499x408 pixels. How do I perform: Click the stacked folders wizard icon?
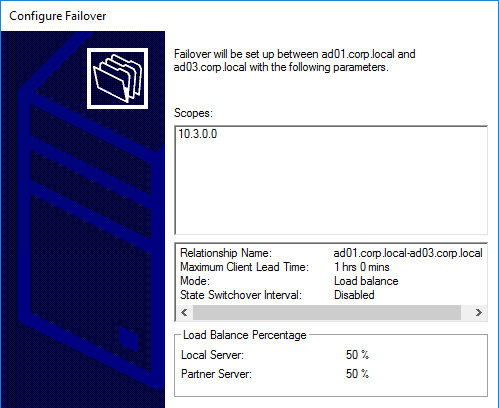(117, 78)
